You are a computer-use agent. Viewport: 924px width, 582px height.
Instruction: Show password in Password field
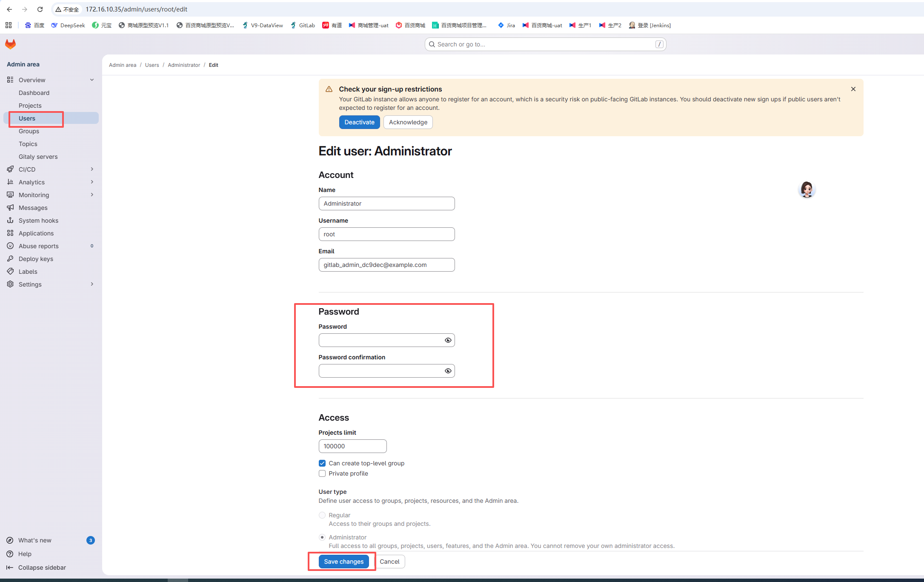pyautogui.click(x=448, y=340)
